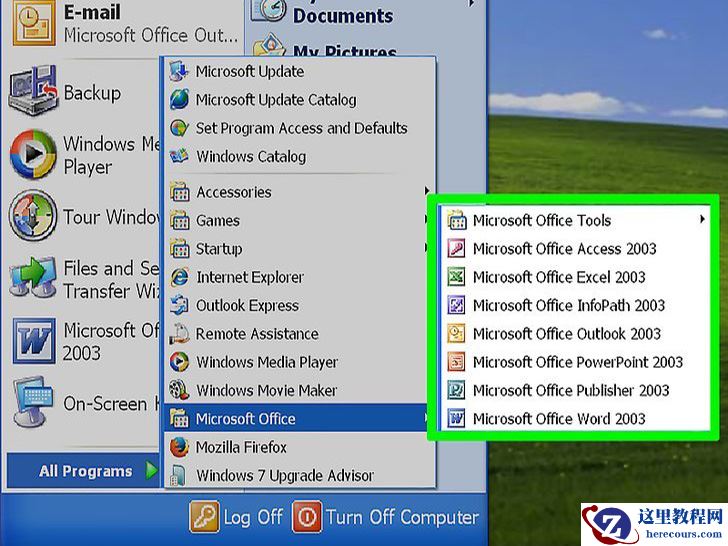Click the "Microsoft Update Catalog" text
This screenshot has width=728, height=546.
[x=276, y=99]
